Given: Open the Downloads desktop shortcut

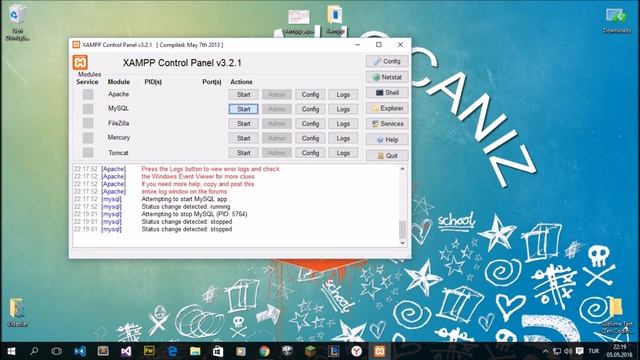Looking at the screenshot, I should point(617,20).
